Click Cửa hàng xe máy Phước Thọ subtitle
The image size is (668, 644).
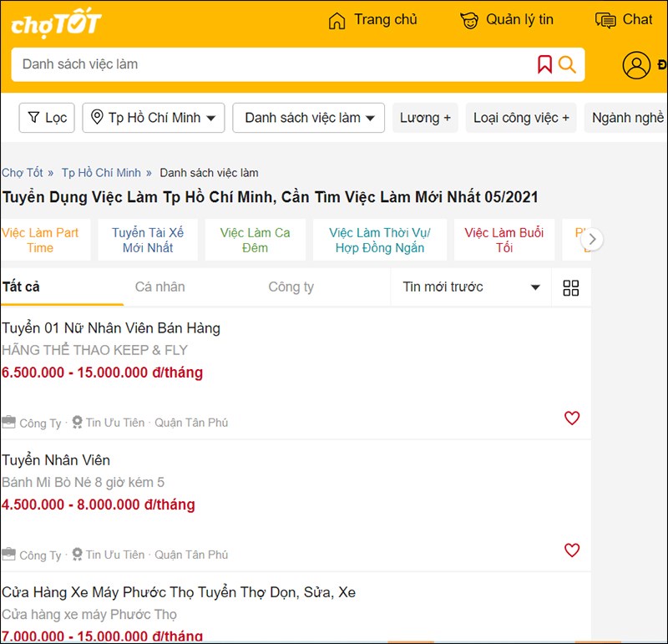pyautogui.click(x=89, y=615)
